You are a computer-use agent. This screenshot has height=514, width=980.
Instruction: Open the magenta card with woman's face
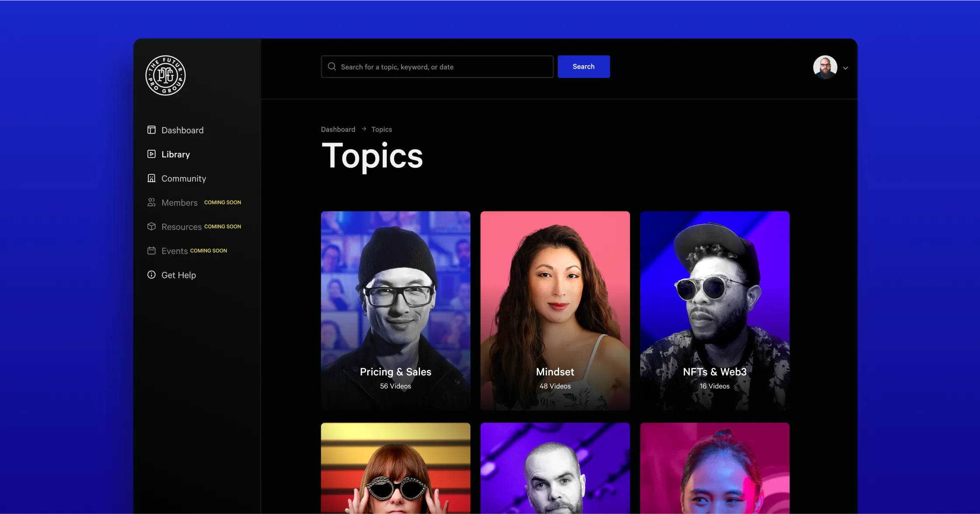pos(715,468)
